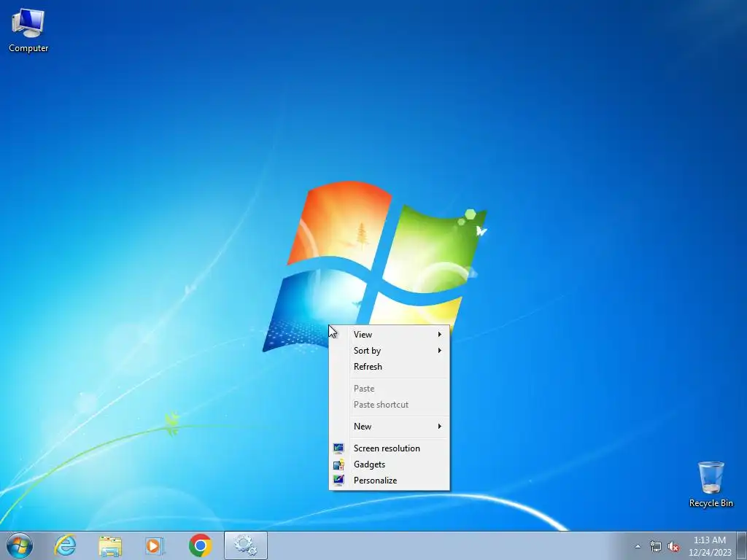
Task: Choose Refresh in the context menu
Action: click(390, 367)
